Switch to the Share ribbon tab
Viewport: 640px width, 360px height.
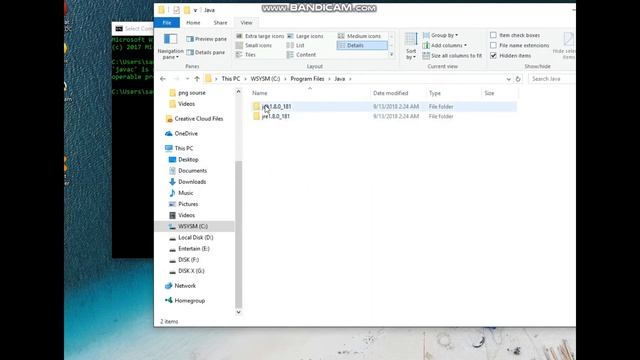tap(220, 23)
